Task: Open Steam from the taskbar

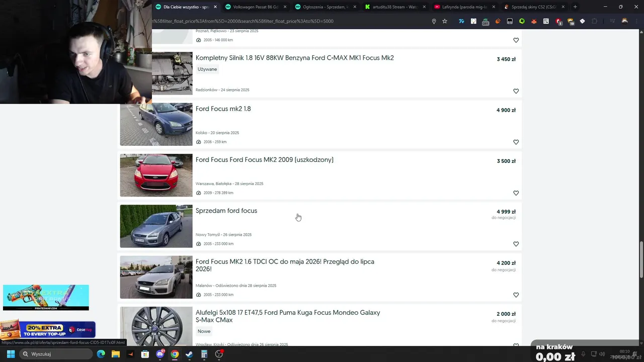Action: point(189,354)
